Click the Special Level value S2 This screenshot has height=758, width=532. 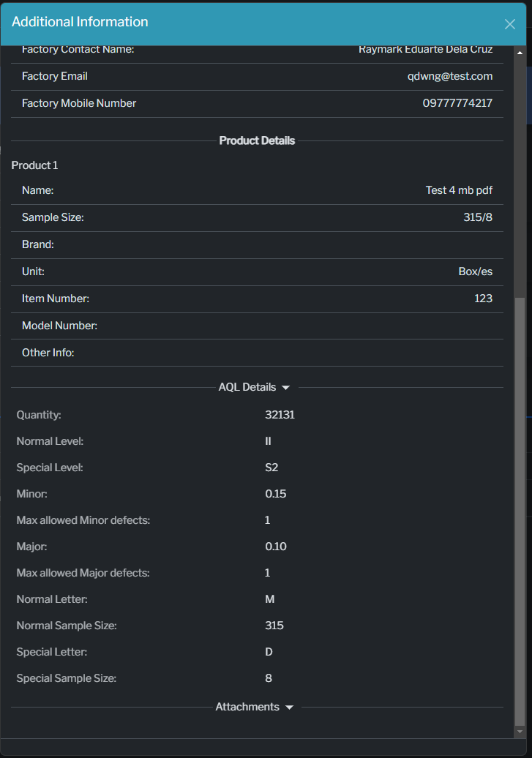(271, 468)
